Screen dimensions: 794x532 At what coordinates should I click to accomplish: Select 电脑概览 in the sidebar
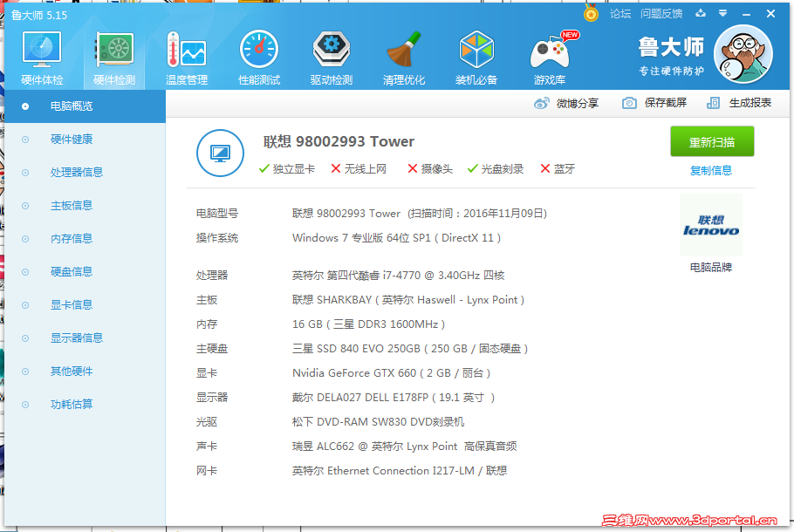(x=85, y=106)
